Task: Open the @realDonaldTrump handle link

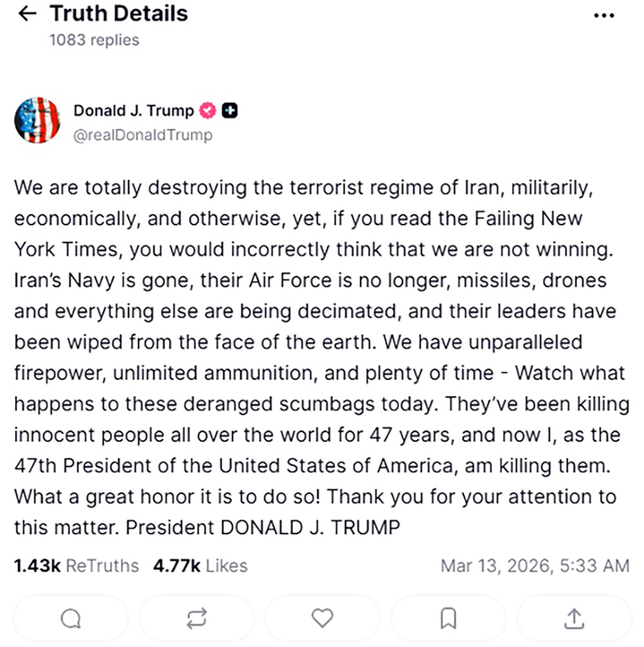Action: click(142, 135)
